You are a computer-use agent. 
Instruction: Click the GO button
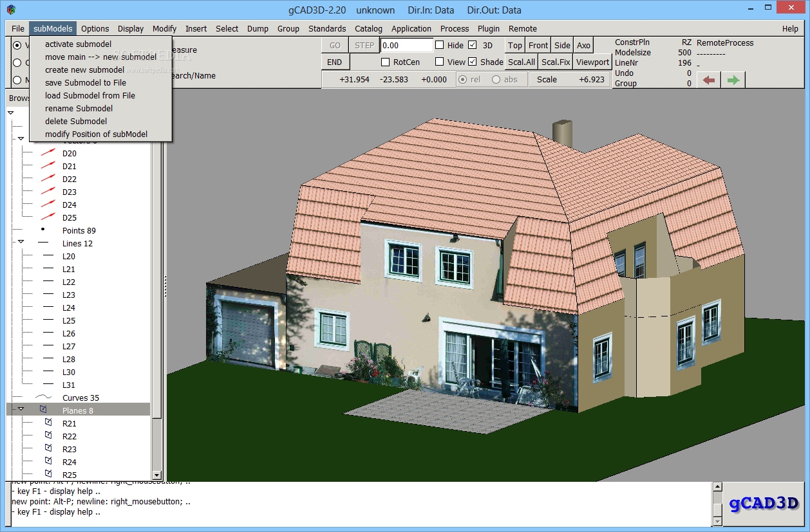(x=335, y=45)
